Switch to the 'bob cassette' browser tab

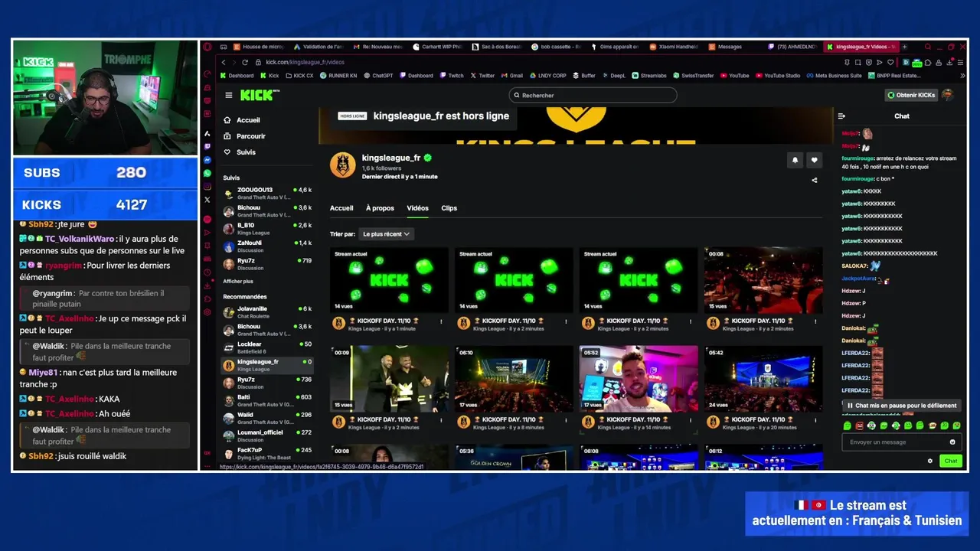coord(556,47)
